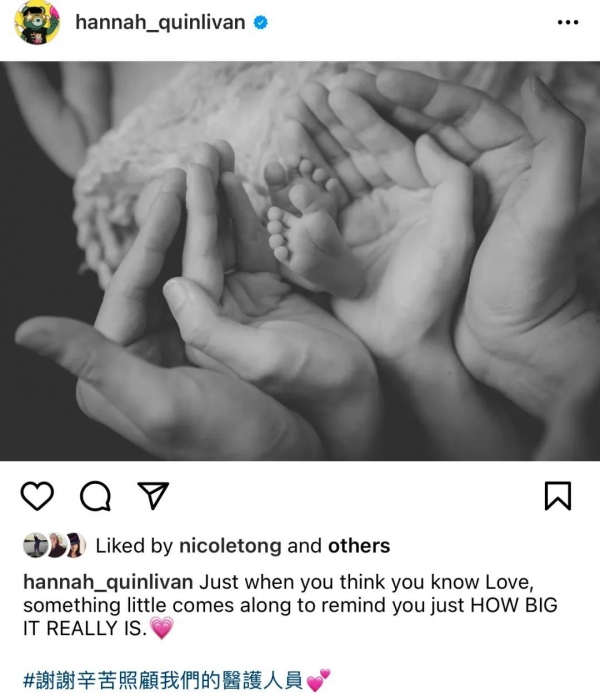Tap the blue verified badge
This screenshot has height=696, width=600.
tap(261, 22)
